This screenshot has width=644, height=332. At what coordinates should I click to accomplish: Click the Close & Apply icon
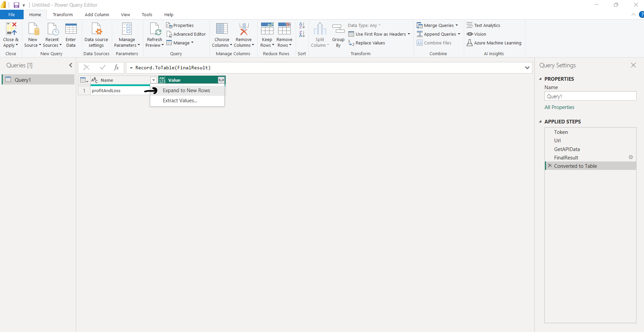tap(11, 29)
